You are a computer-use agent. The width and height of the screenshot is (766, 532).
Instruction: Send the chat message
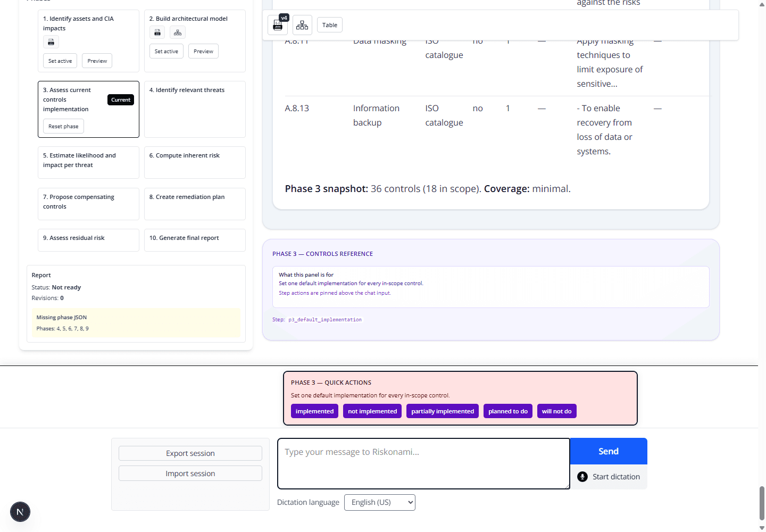point(609,451)
